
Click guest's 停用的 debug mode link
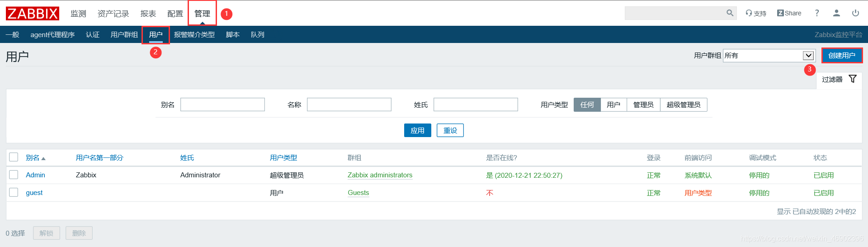point(759,193)
